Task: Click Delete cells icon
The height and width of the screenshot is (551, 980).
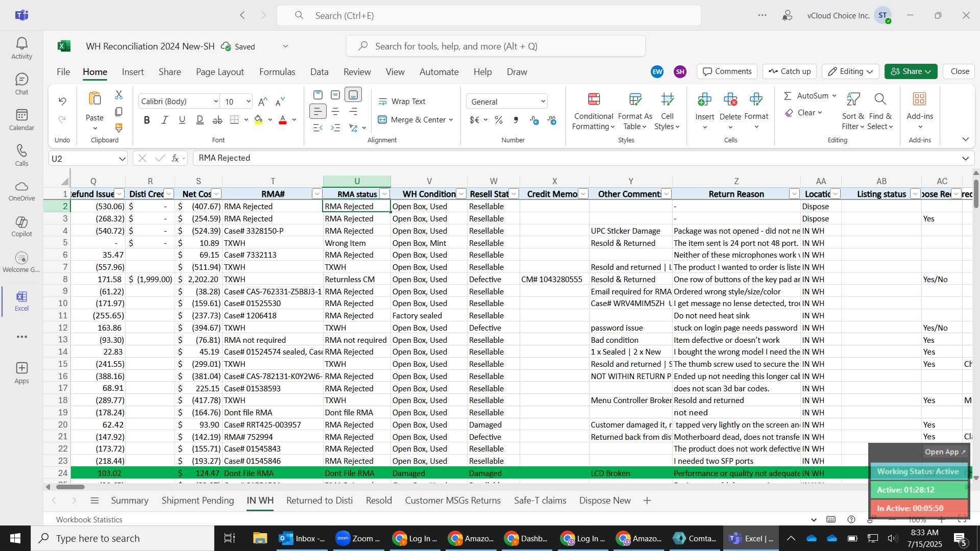Action: [730, 99]
